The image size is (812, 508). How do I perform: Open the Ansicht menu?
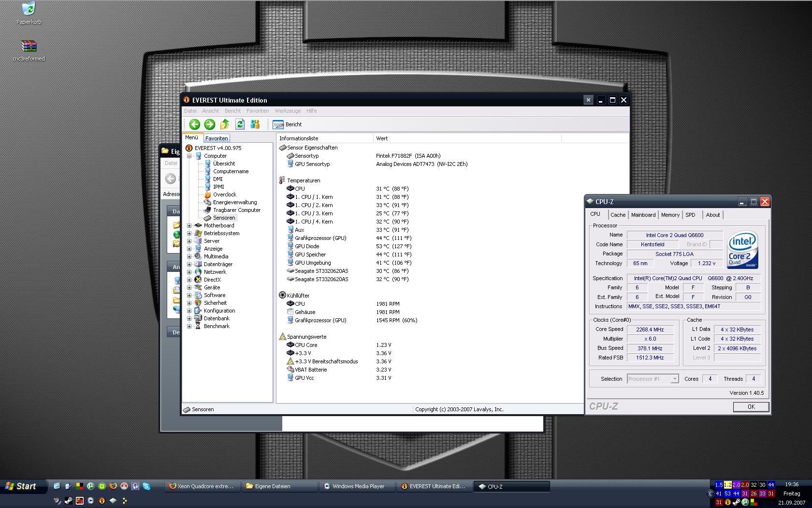[210, 111]
